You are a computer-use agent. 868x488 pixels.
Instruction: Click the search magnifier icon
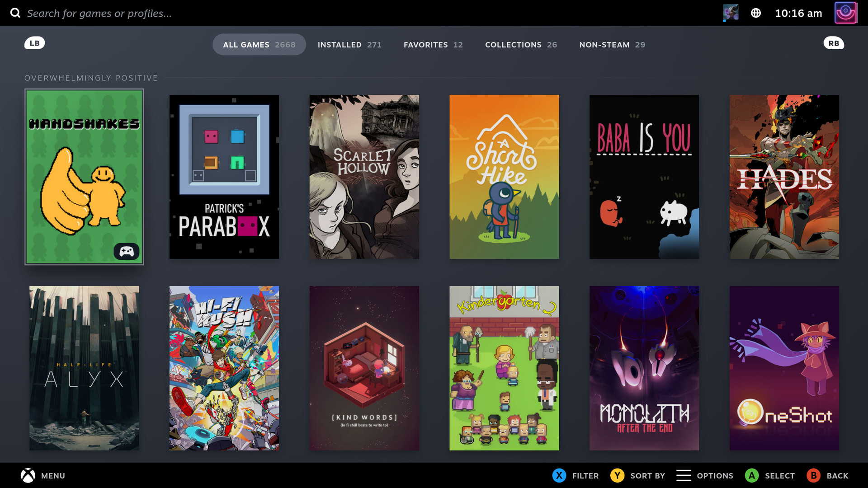pos(15,13)
